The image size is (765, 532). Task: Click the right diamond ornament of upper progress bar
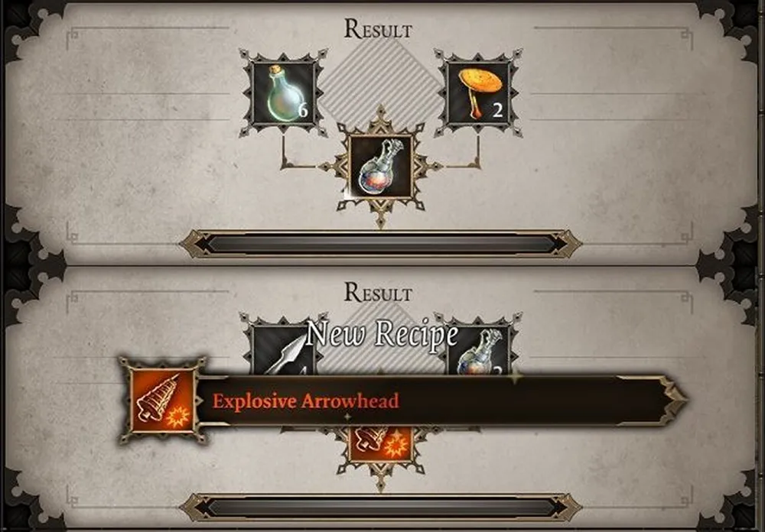pos(566,244)
